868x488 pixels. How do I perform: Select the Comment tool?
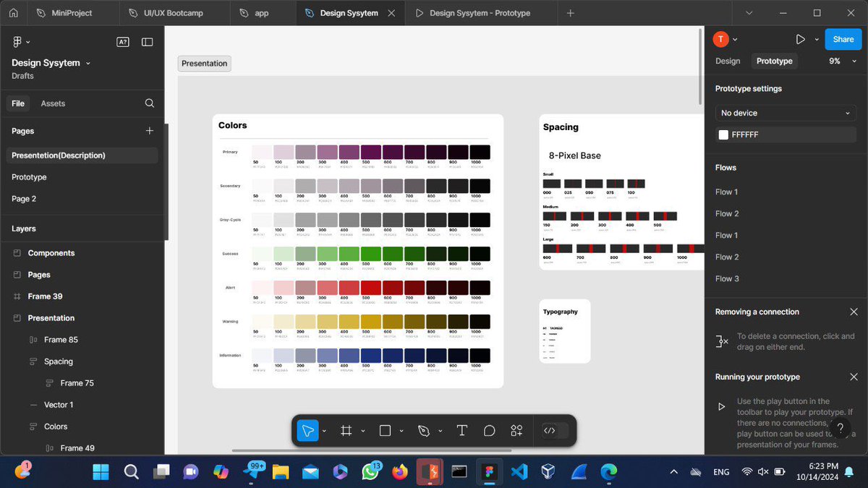(x=489, y=431)
